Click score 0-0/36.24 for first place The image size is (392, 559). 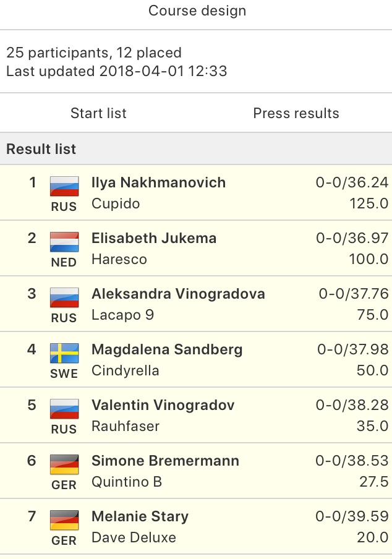tap(352, 182)
